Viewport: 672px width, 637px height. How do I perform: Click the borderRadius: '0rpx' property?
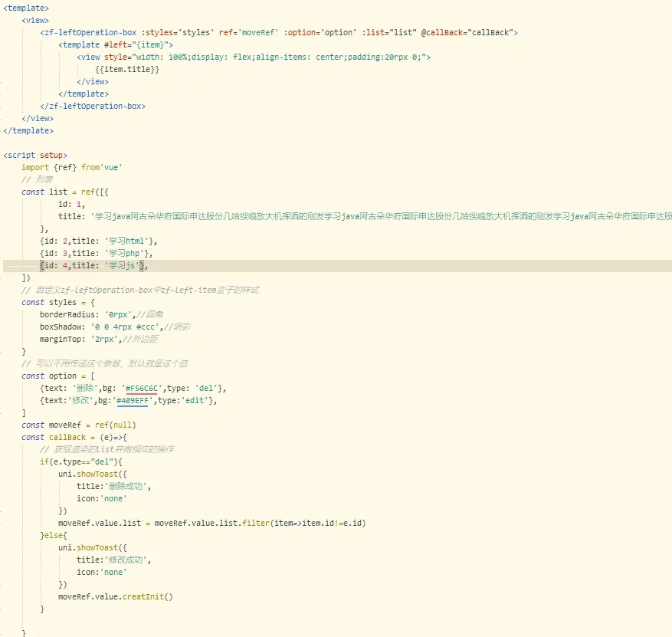(88, 314)
